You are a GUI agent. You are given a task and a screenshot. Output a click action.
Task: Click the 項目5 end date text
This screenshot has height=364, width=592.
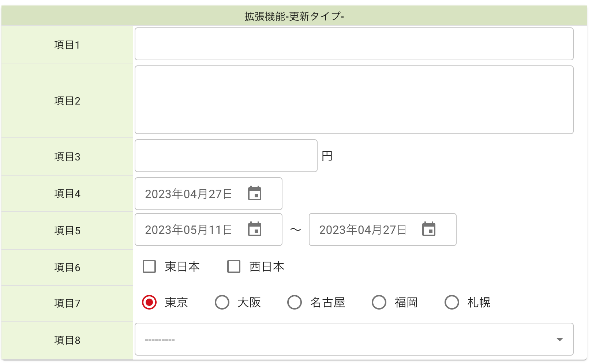coord(363,230)
